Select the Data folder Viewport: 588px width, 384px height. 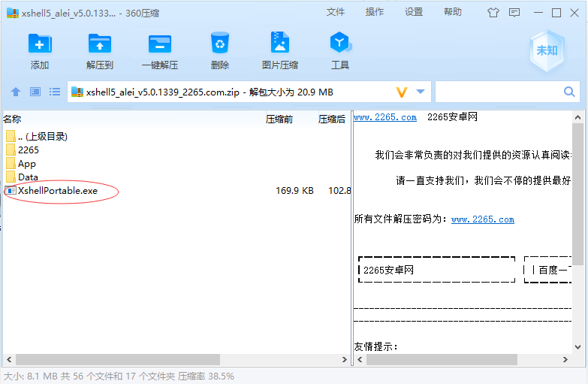22,177
